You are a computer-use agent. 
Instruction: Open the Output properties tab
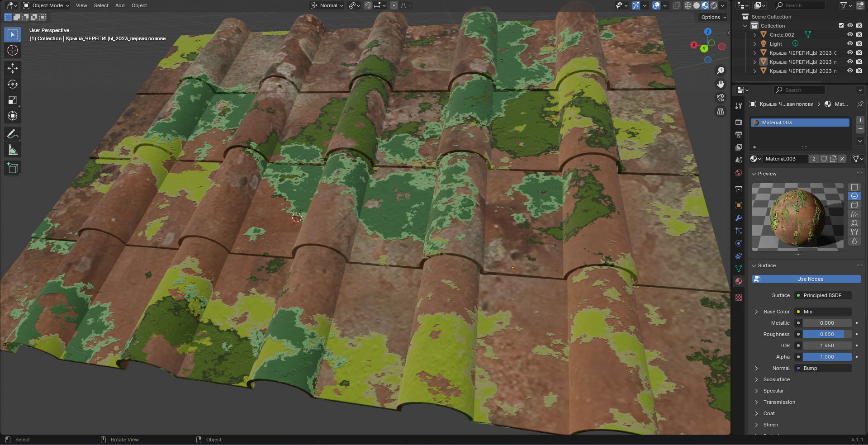coord(739,135)
